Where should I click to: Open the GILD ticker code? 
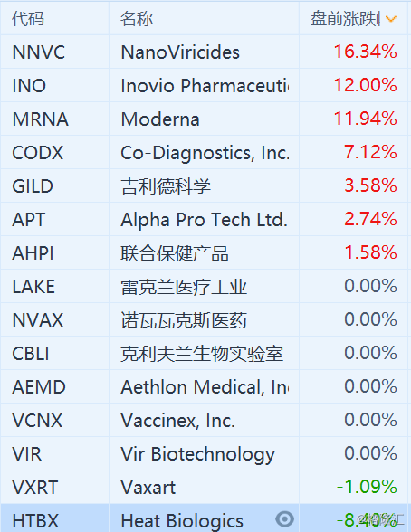coord(33,186)
